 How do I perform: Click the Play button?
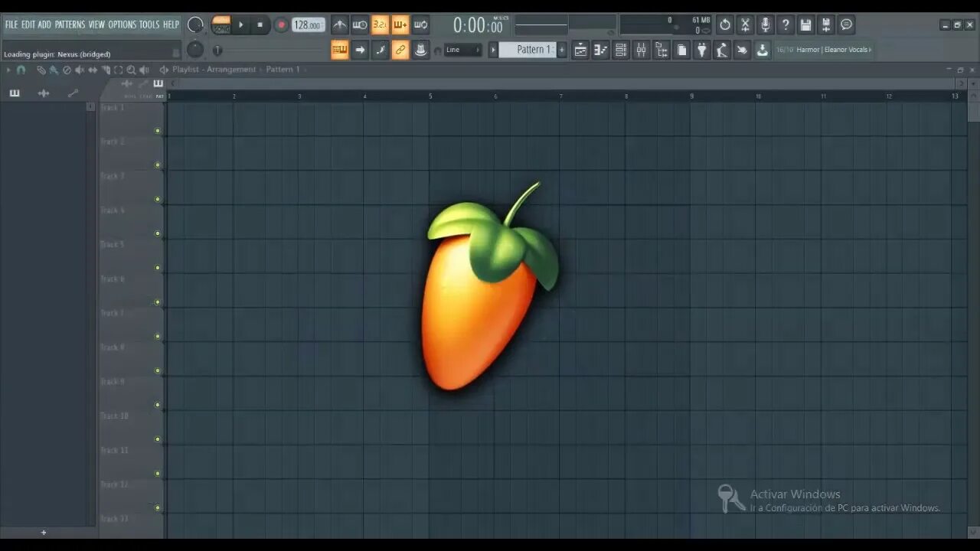(x=240, y=24)
